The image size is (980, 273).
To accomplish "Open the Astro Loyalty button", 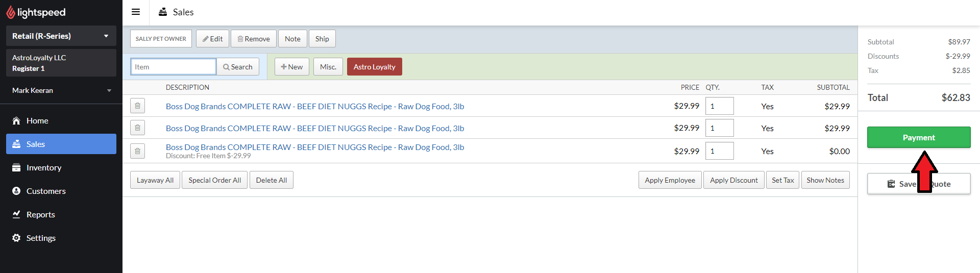I will [x=374, y=67].
